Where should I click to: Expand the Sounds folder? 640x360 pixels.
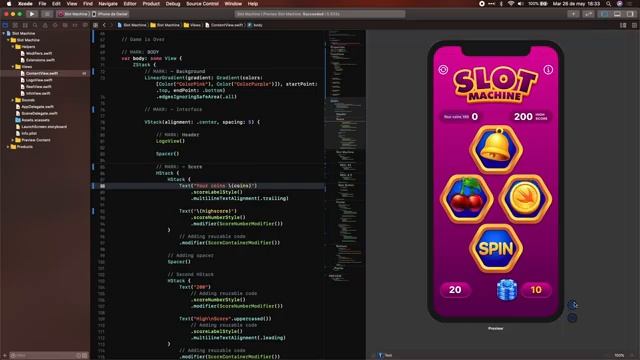tap(13, 100)
